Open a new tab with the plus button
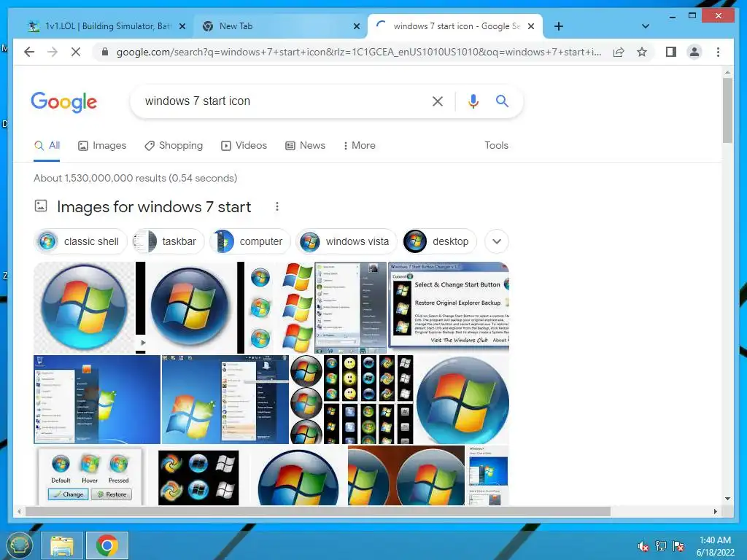 tap(559, 26)
